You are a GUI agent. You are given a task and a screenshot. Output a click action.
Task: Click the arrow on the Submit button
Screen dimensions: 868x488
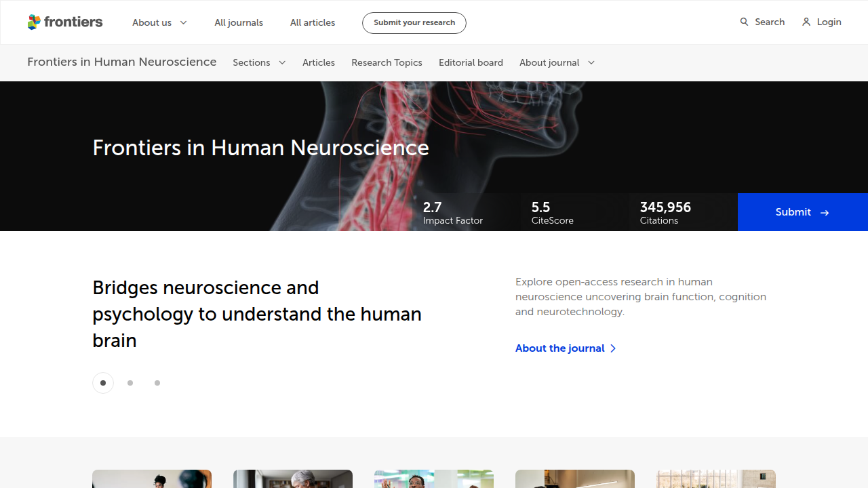point(825,213)
